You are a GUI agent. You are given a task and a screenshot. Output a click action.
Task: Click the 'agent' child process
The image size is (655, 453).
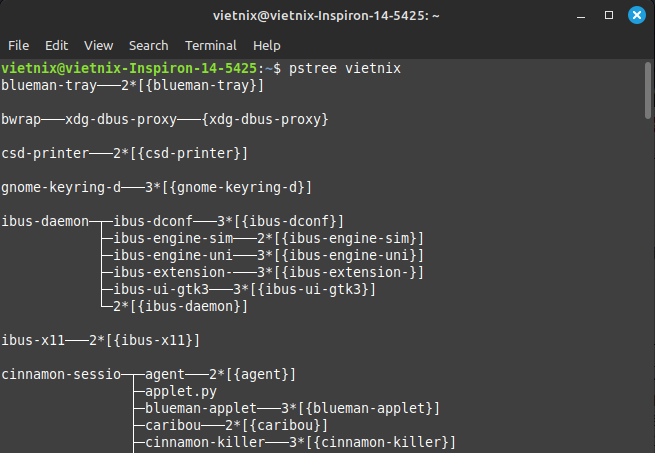[x=165, y=374]
